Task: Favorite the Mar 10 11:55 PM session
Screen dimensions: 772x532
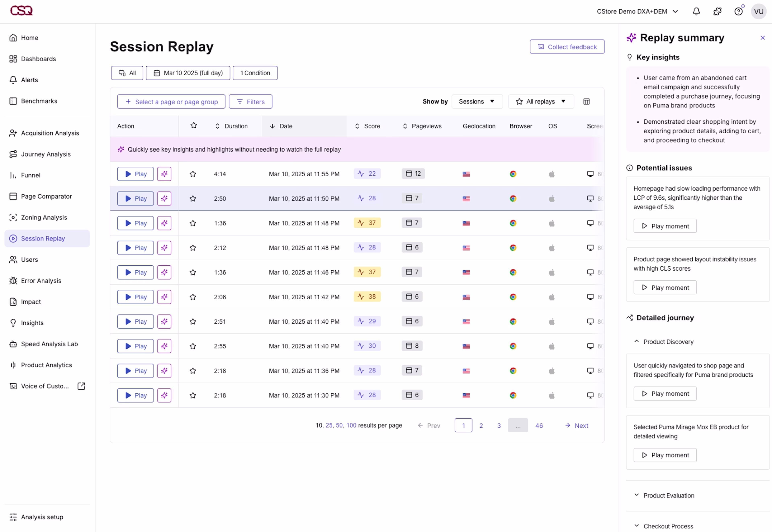Action: (193, 174)
